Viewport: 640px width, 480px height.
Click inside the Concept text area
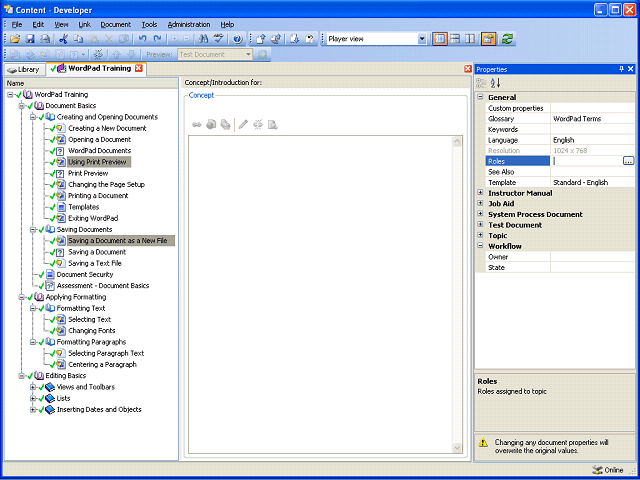pyautogui.click(x=320, y=294)
